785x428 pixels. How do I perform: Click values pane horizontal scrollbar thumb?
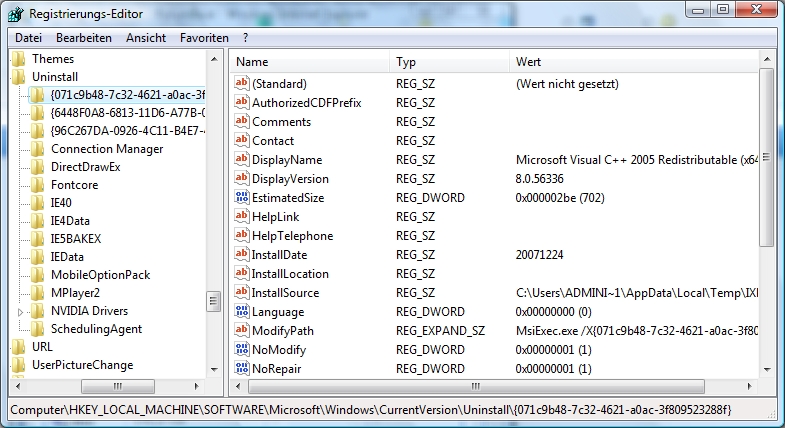point(476,386)
